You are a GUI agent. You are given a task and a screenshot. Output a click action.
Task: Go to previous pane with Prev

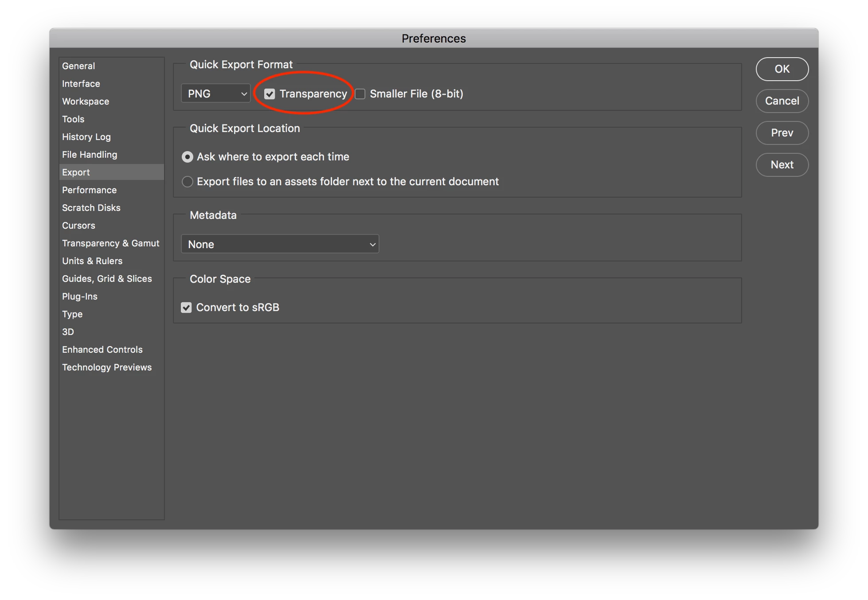[782, 133]
